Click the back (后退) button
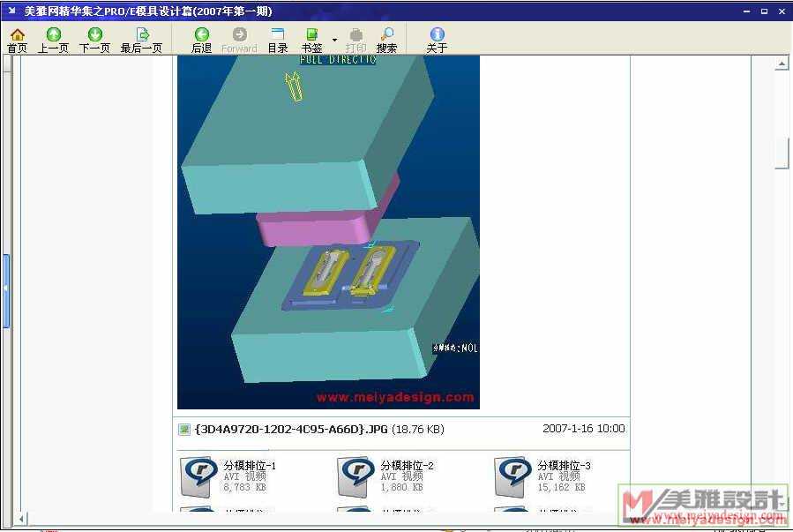Image resolution: width=793 pixels, height=532 pixels. [x=201, y=41]
